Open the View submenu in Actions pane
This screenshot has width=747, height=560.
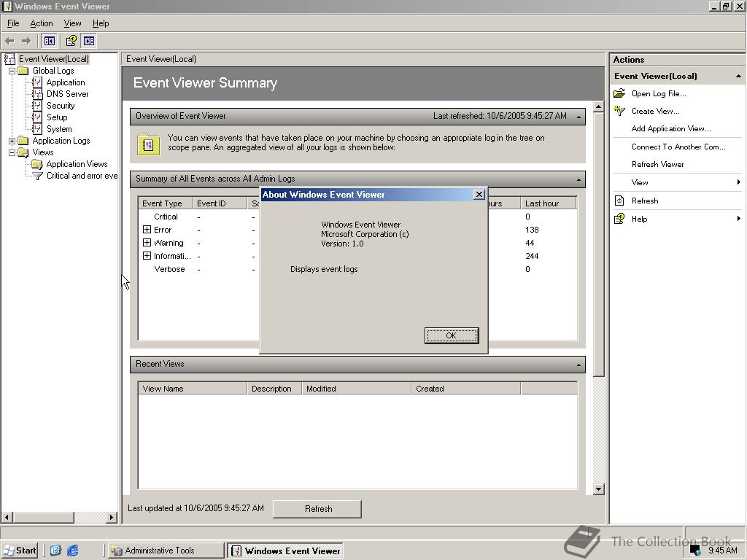tap(677, 182)
